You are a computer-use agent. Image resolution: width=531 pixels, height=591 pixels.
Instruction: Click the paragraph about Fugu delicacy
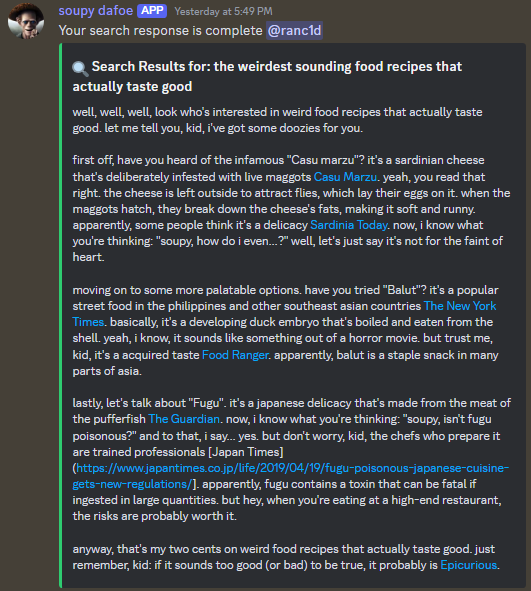291,459
